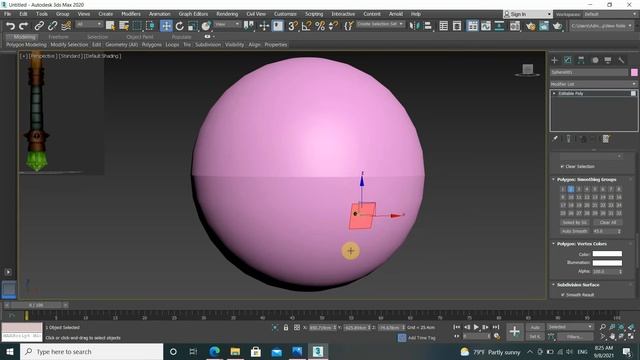The image size is (640, 360).
Task: Toggle the Angle Snap icon
Action: coord(307,26)
